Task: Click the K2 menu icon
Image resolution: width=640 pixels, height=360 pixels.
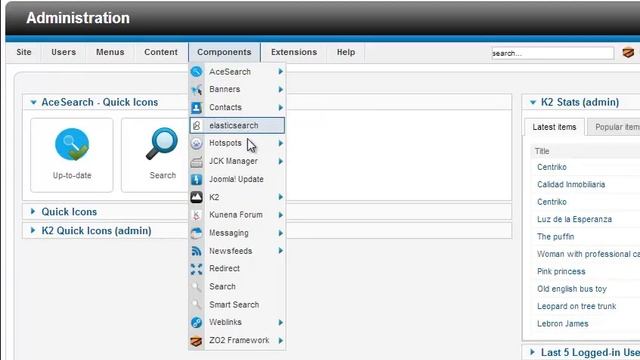Action: point(196,197)
